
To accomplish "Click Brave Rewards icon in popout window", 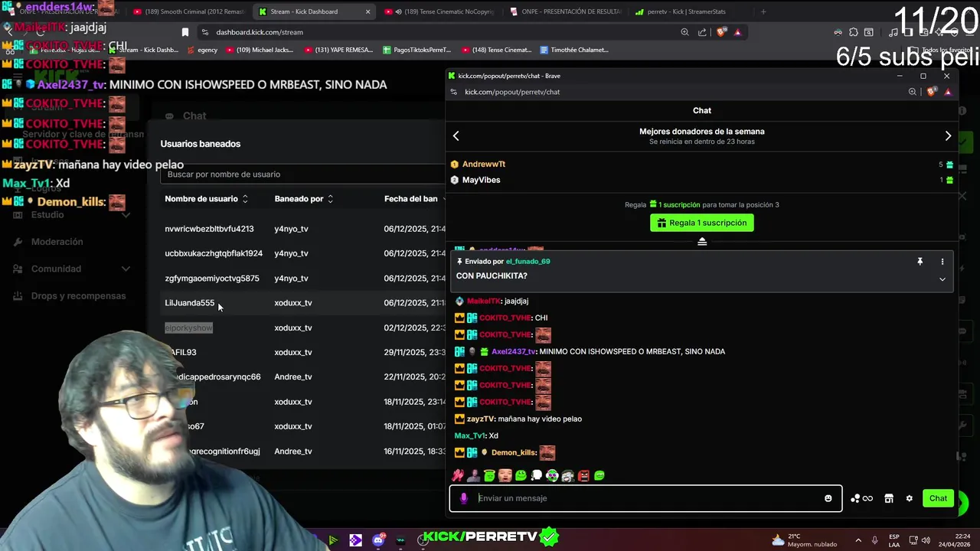I will pos(948,92).
